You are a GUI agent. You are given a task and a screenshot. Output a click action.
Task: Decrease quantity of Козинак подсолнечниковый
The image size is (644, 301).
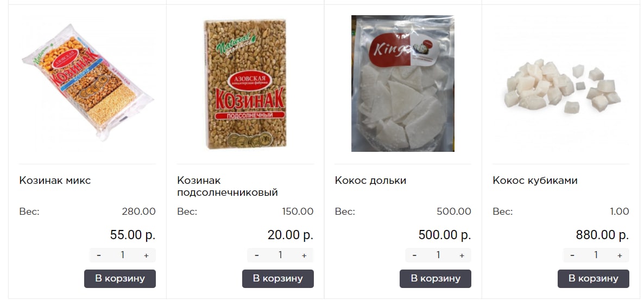(x=257, y=255)
